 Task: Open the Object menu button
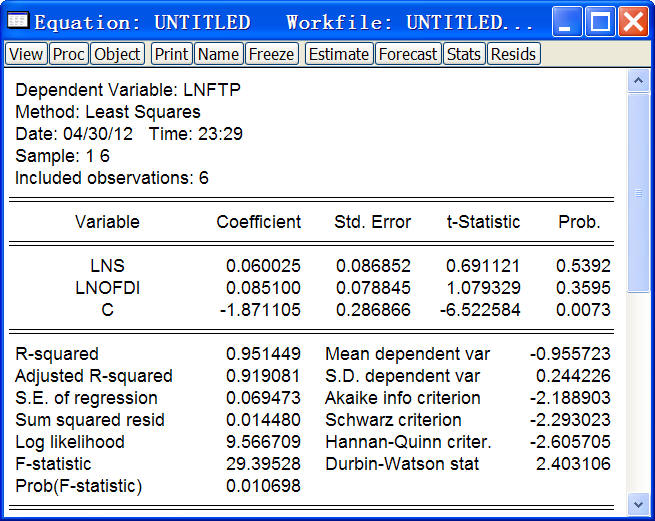(117, 54)
